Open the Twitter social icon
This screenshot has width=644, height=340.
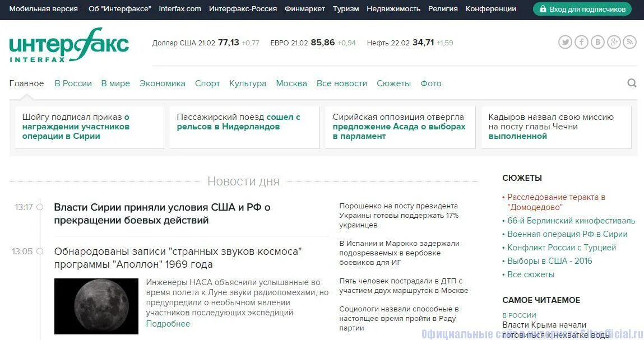point(565,42)
